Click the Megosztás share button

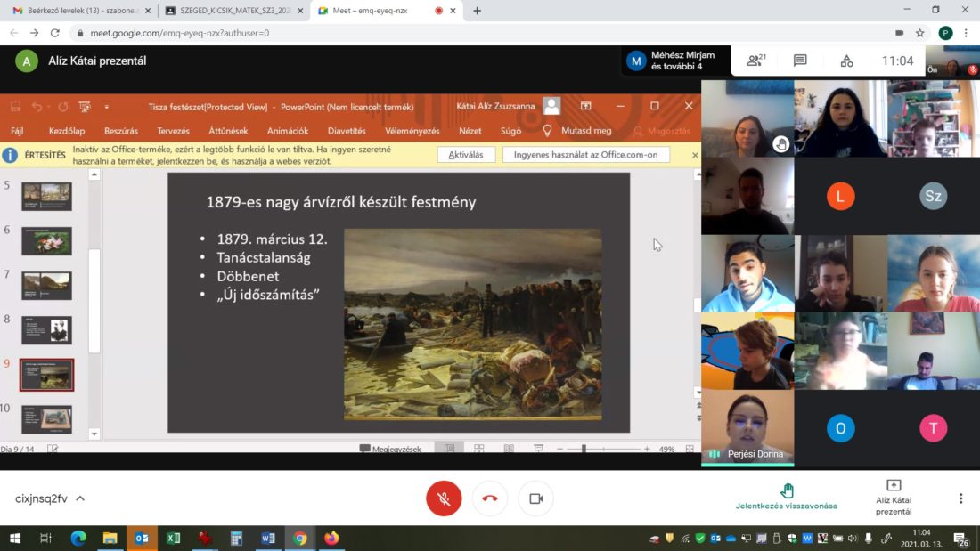pyautogui.click(x=662, y=131)
